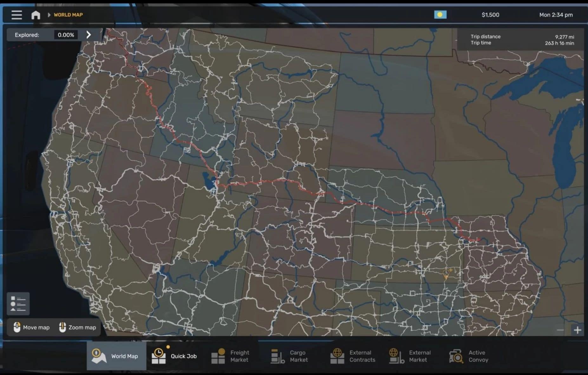The width and height of the screenshot is (588, 375).
Task: Open the map legend panel
Action: pyautogui.click(x=18, y=304)
